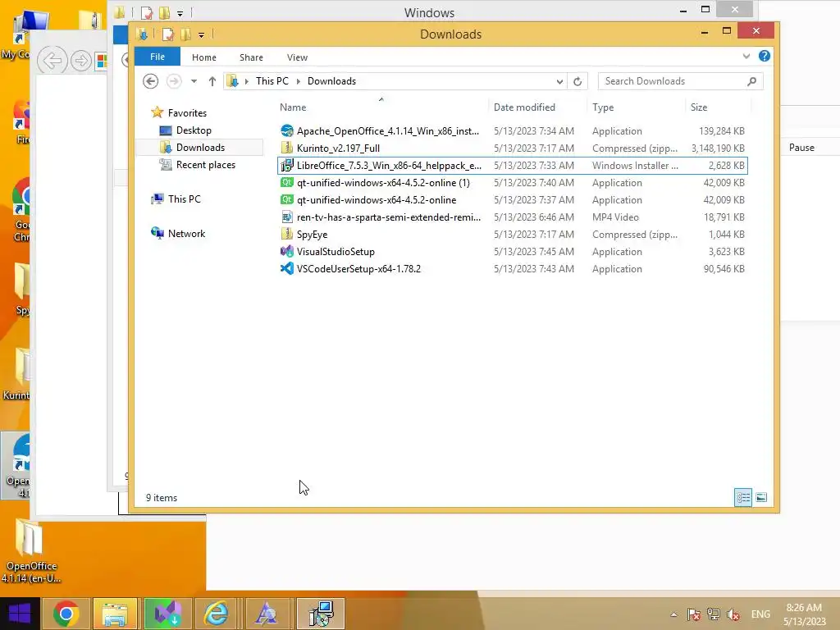Open the File ribbon tab
840x630 pixels.
157,57
